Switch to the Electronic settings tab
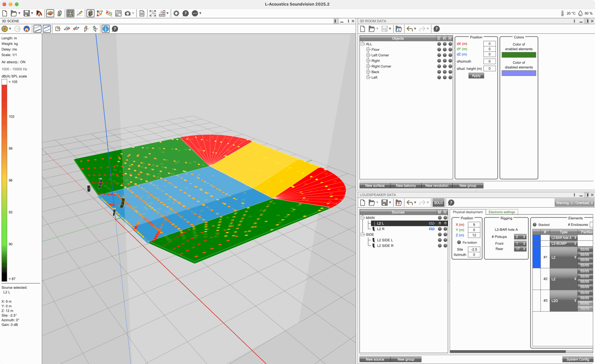This screenshot has height=364, width=595. [x=502, y=212]
